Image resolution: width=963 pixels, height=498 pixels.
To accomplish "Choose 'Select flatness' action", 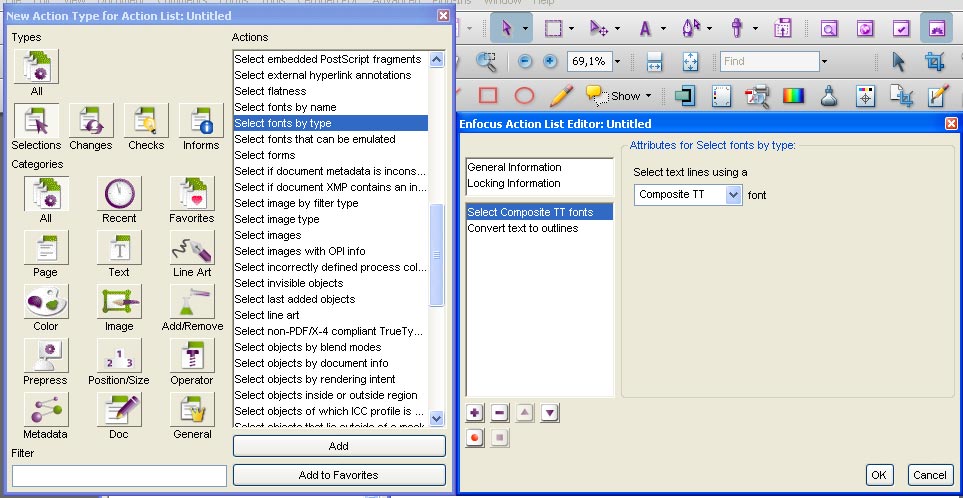I will tap(331, 91).
